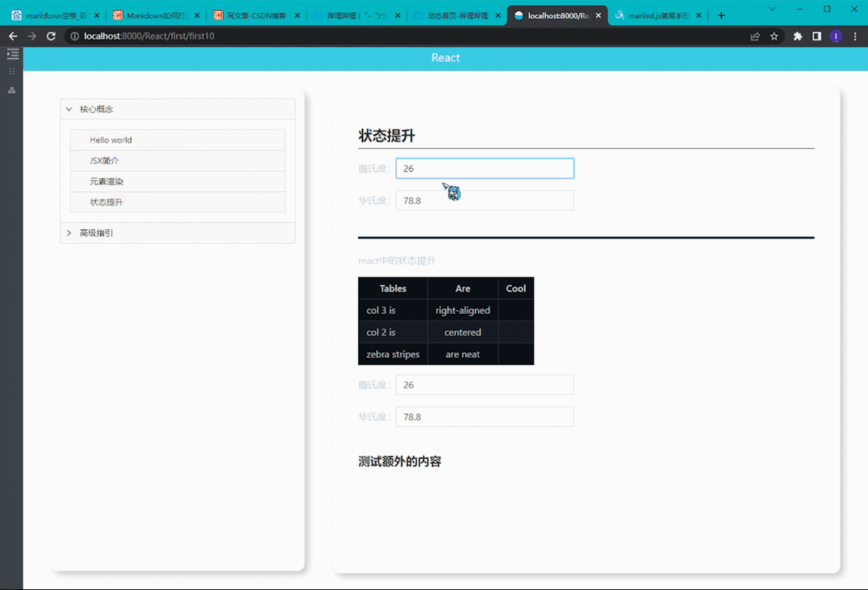
Task: Click the sidebar split-view icon near profile avatar
Action: [818, 35]
